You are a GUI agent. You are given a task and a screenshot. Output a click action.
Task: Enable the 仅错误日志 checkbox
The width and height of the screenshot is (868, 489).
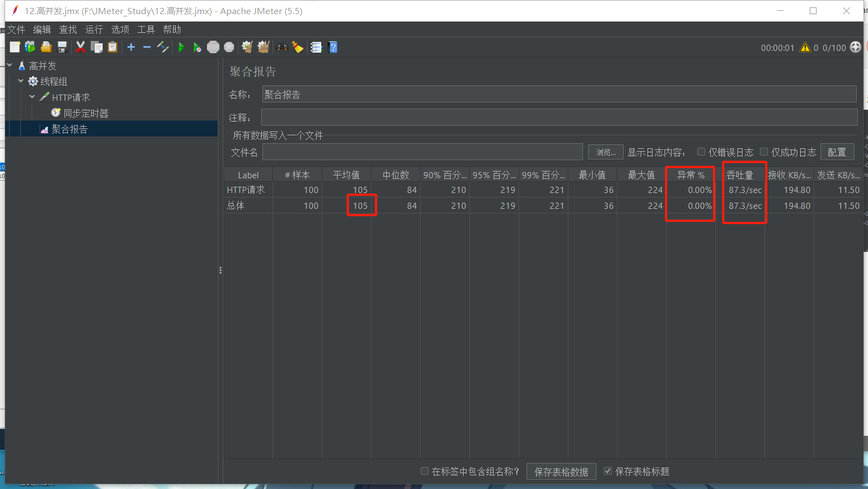coord(701,152)
